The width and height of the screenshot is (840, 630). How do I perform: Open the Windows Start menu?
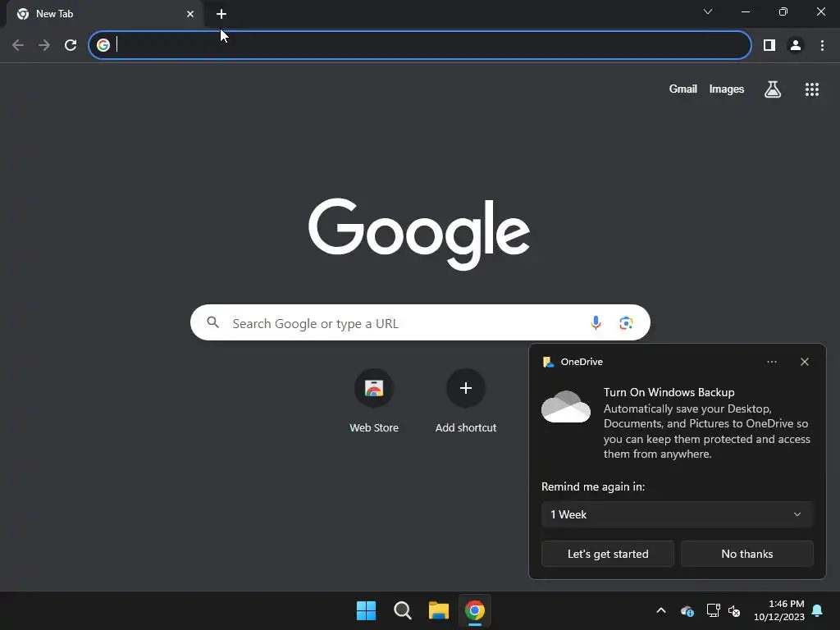(x=367, y=610)
